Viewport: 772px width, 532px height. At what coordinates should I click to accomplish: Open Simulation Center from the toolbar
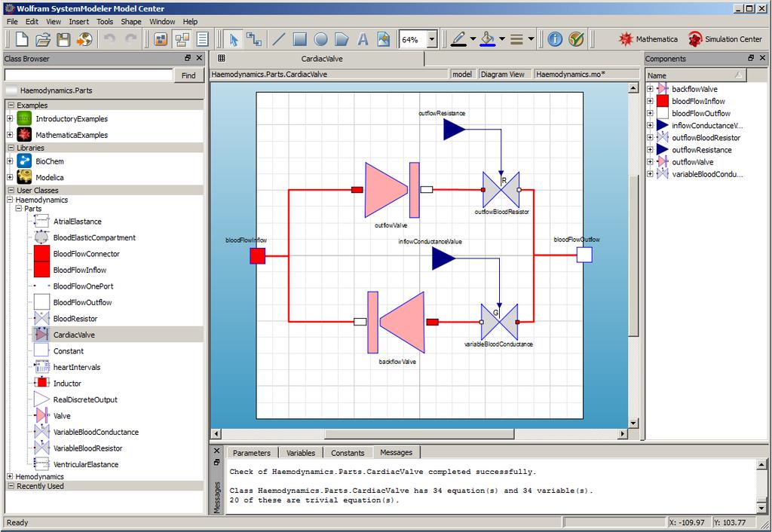(725, 39)
